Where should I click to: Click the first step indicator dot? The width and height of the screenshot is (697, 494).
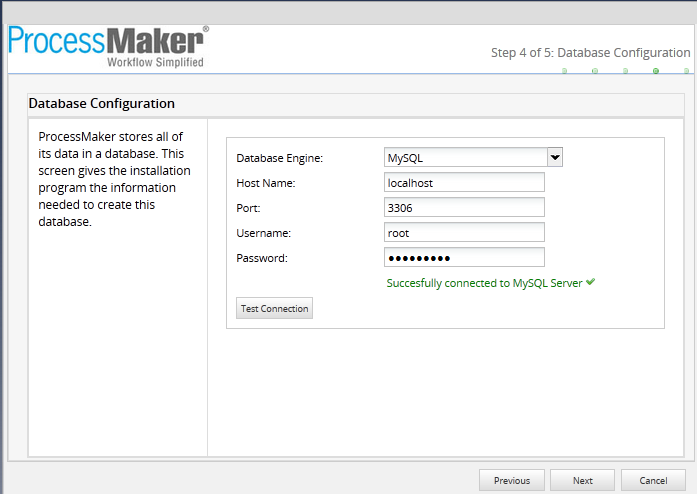tap(564, 71)
